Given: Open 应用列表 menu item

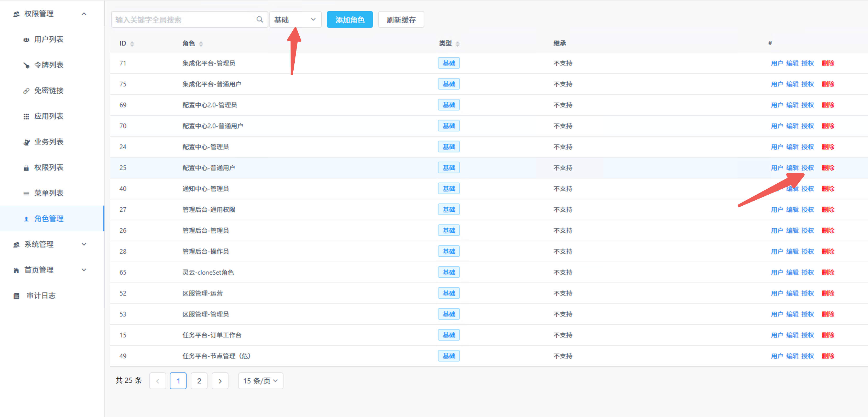Looking at the screenshot, I should (49, 116).
